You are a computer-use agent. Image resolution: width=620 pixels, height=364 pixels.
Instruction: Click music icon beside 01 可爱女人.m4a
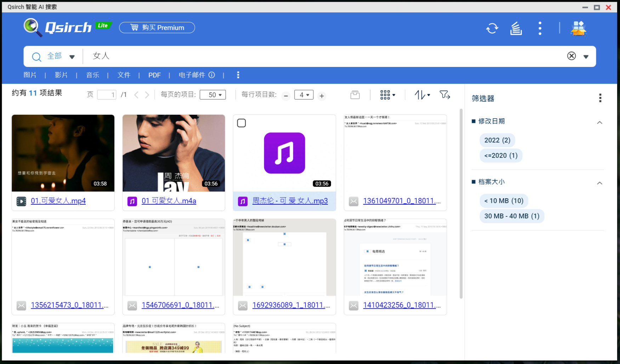132,201
